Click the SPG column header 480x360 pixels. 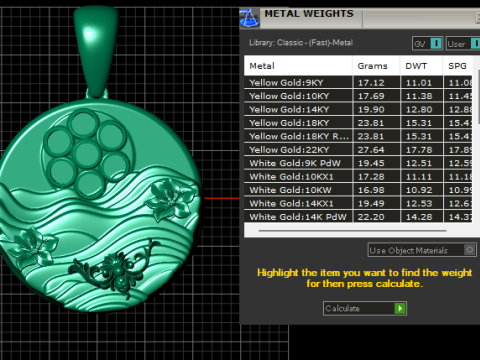[x=457, y=66]
